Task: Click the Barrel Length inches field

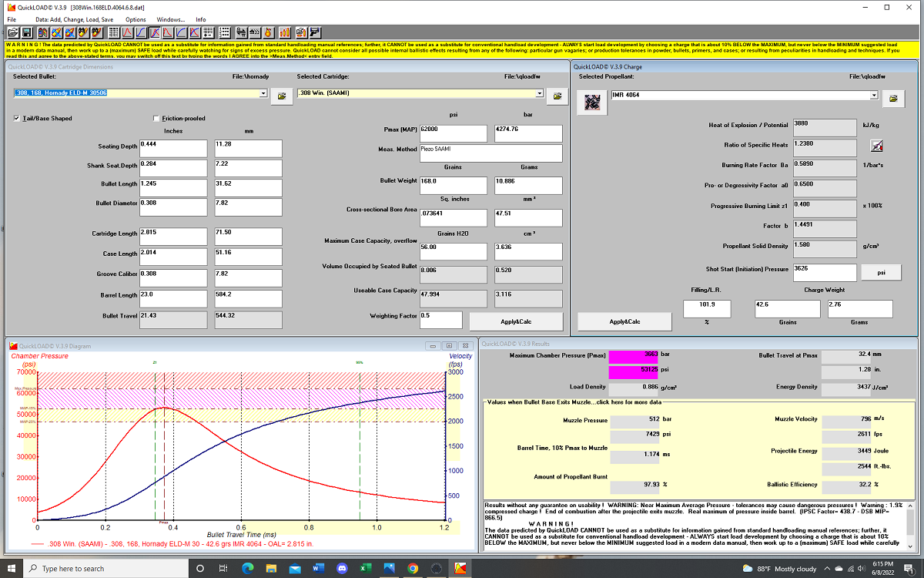Action: (x=173, y=298)
